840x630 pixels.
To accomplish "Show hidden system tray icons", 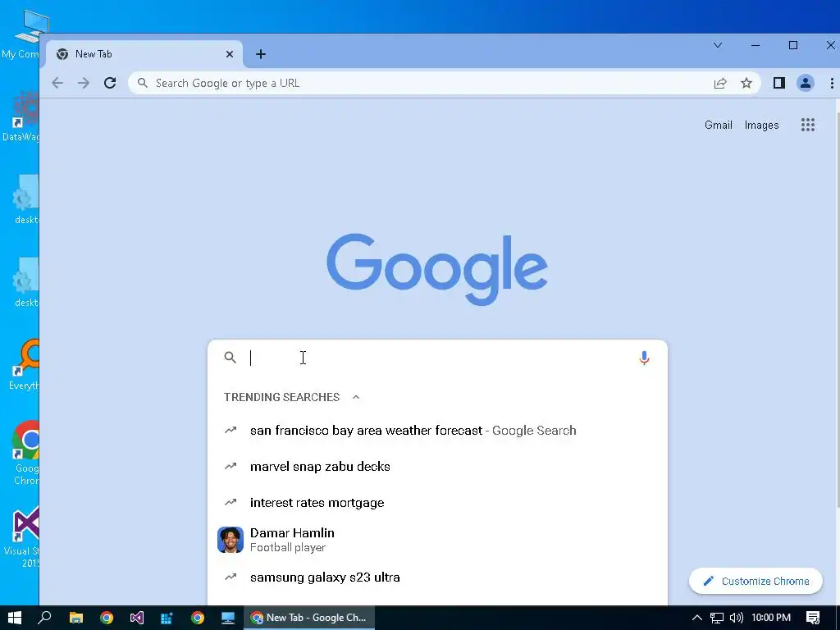I will coord(697,618).
